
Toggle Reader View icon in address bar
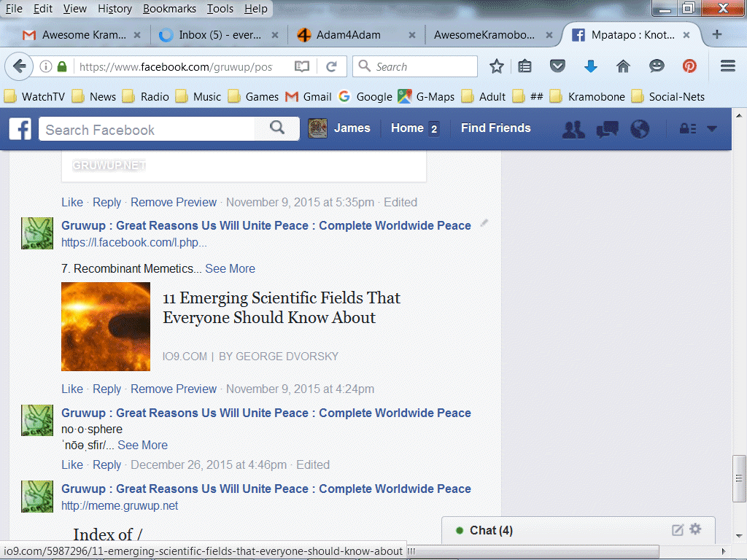click(x=302, y=66)
